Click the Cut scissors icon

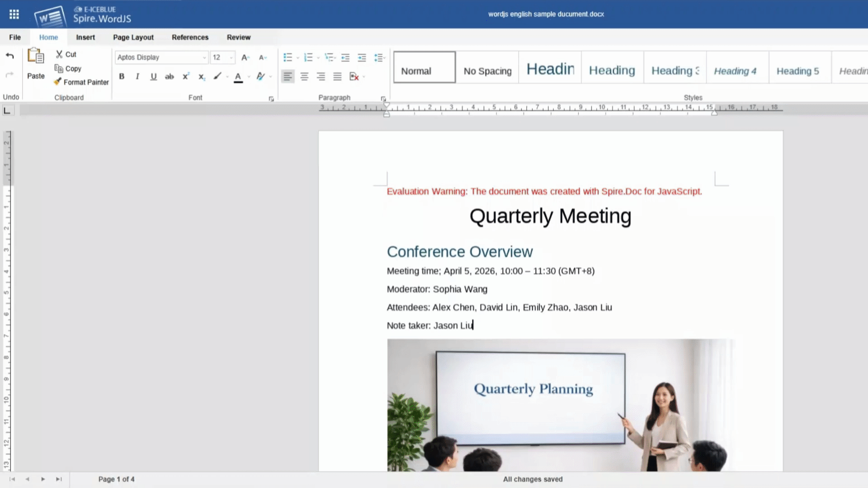pyautogui.click(x=59, y=54)
